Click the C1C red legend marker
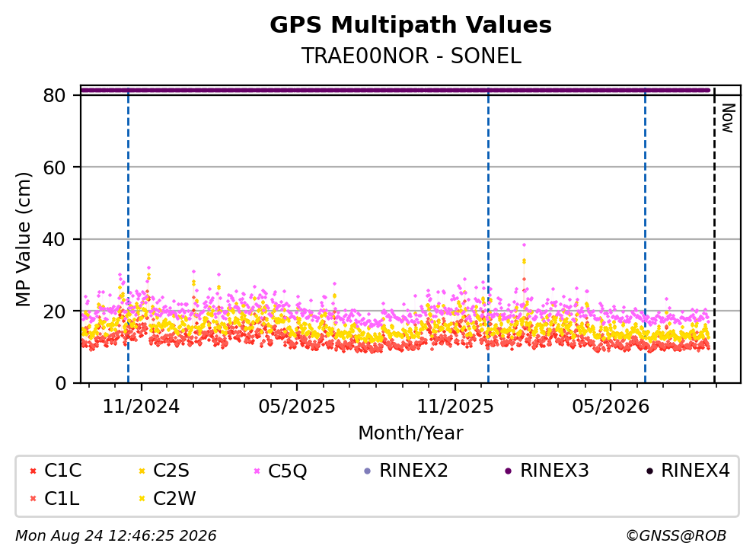This screenshot has height=559, width=756. pos(33,471)
